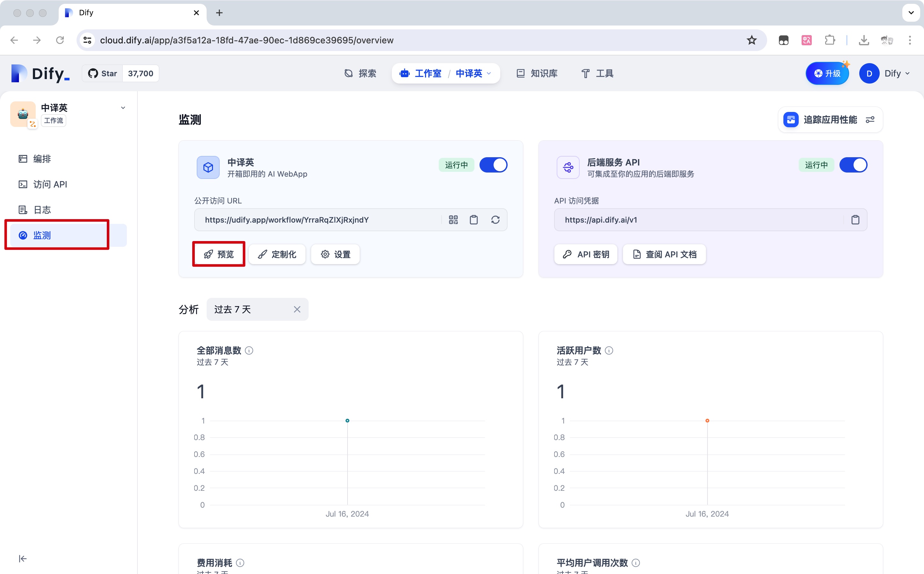
Task: Copy the API endpoint URL
Action: (855, 220)
